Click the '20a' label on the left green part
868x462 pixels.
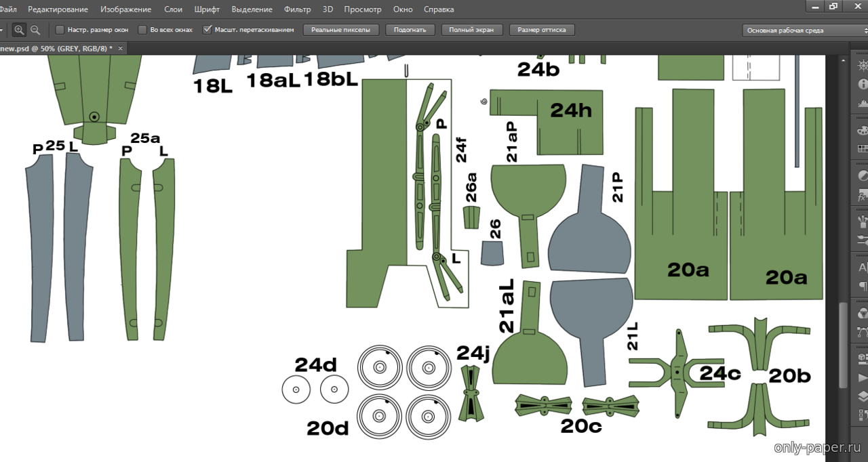688,270
